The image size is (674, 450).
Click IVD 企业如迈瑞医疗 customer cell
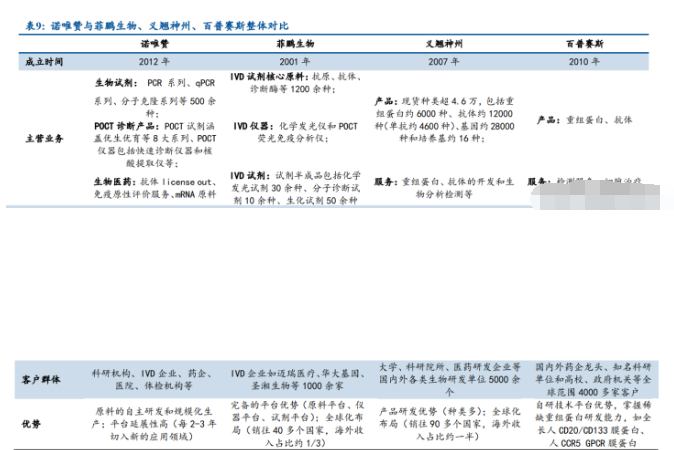297,380
